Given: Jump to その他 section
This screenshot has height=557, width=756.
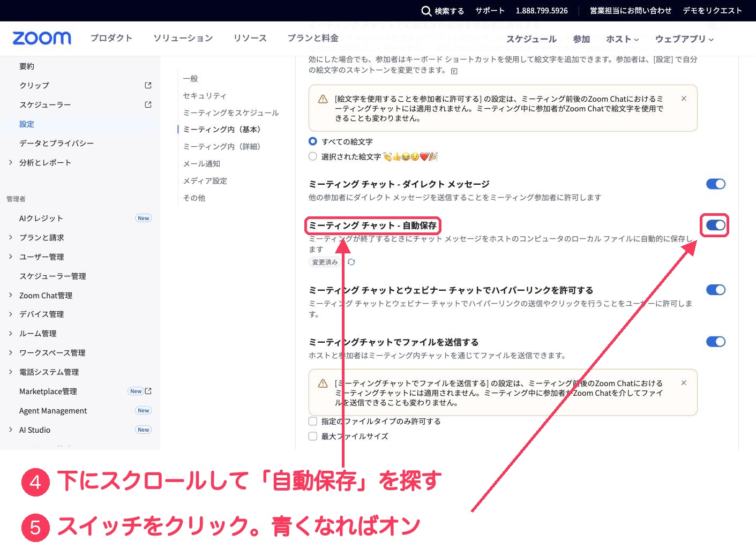Looking at the screenshot, I should click(194, 198).
